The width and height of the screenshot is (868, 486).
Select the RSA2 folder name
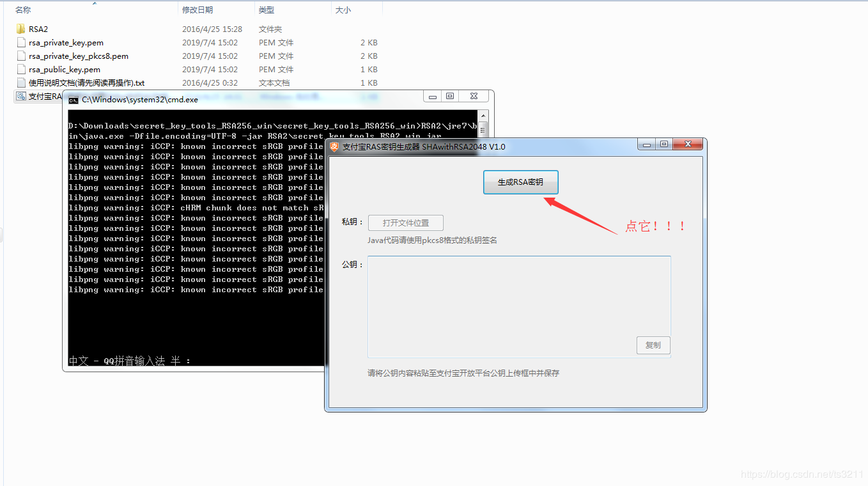coord(38,29)
